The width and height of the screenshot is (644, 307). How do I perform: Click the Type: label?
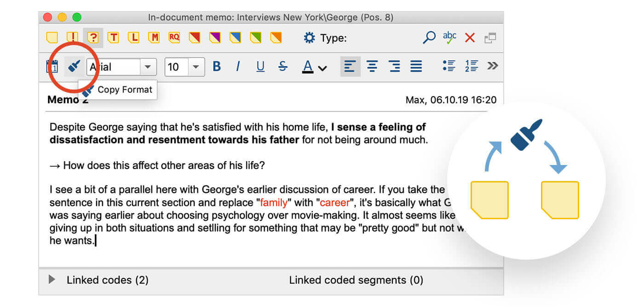click(x=333, y=38)
